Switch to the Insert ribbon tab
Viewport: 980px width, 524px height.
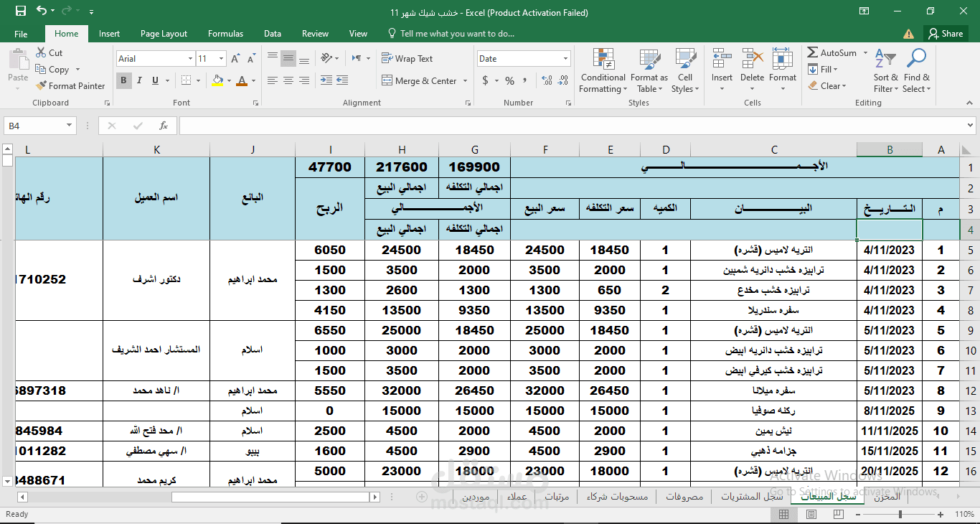tap(109, 34)
